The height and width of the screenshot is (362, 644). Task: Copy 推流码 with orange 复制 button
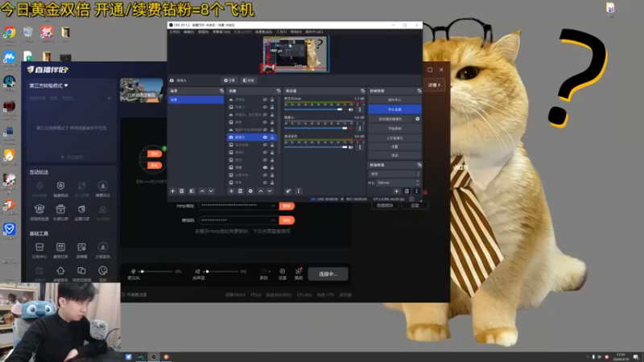coord(287,220)
